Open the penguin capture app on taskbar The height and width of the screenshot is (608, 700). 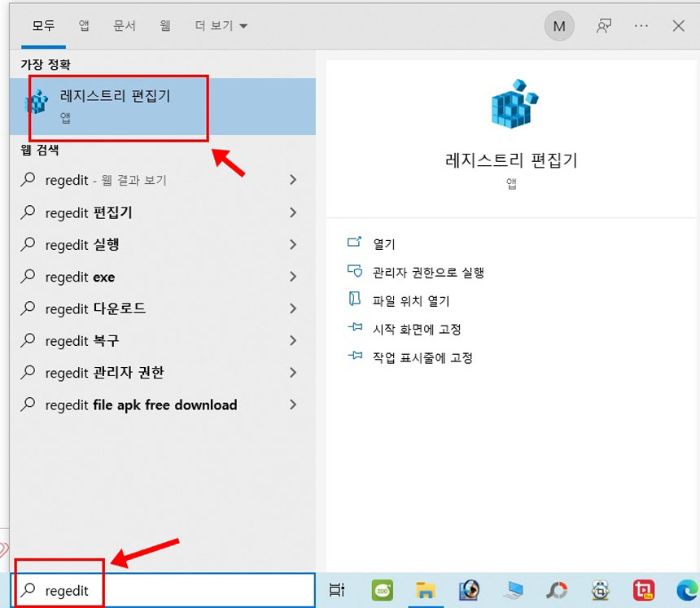click(x=601, y=590)
